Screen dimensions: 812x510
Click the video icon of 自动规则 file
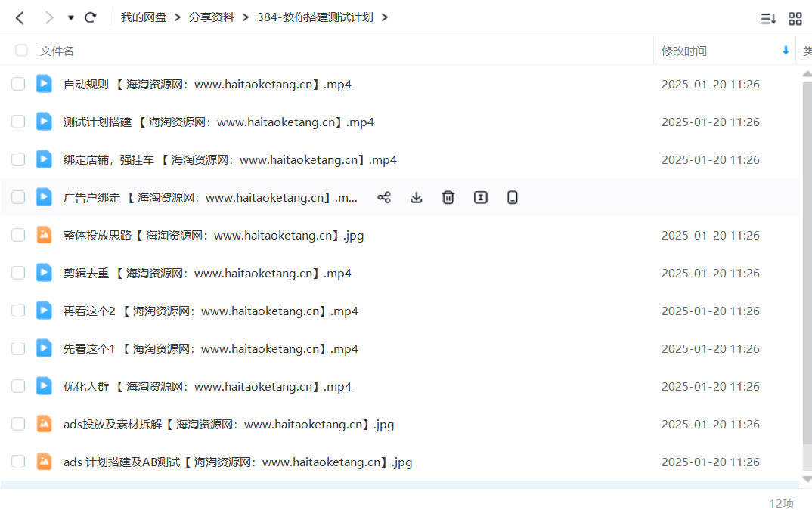44,84
